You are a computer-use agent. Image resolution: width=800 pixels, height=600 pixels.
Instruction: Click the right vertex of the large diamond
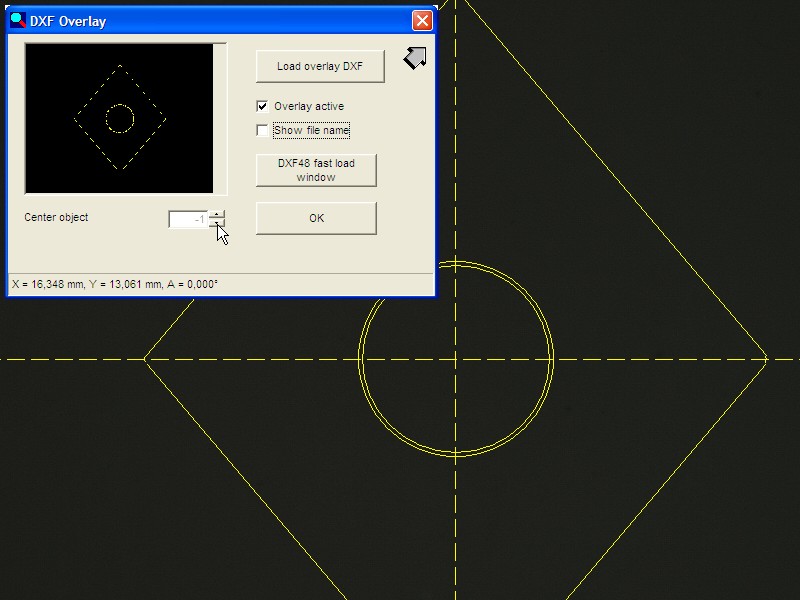(x=766, y=359)
